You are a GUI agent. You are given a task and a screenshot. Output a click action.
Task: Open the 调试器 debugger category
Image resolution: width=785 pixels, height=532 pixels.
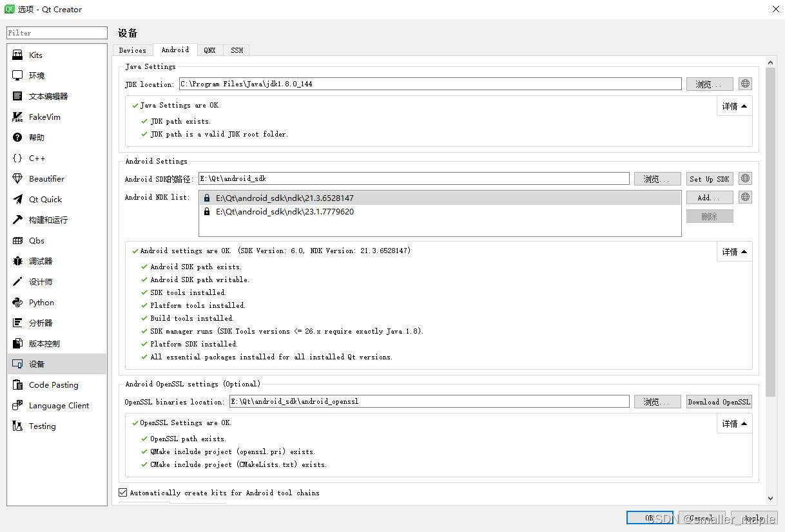[x=57, y=261]
